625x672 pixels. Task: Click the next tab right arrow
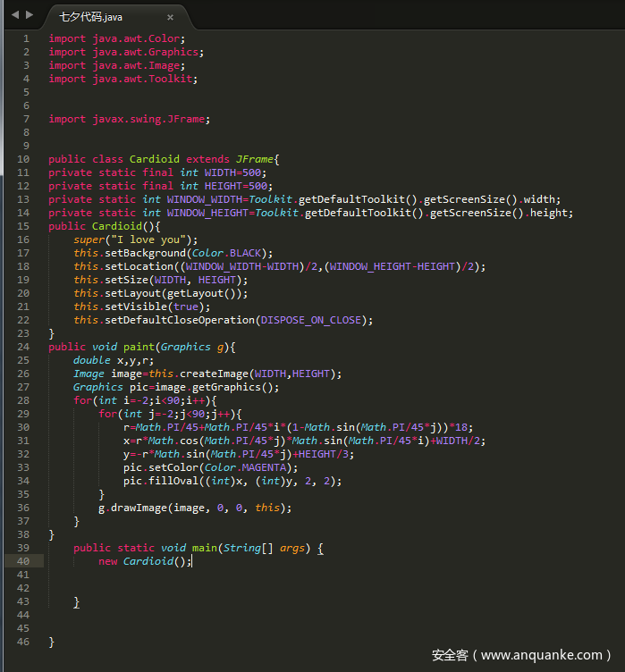point(30,15)
